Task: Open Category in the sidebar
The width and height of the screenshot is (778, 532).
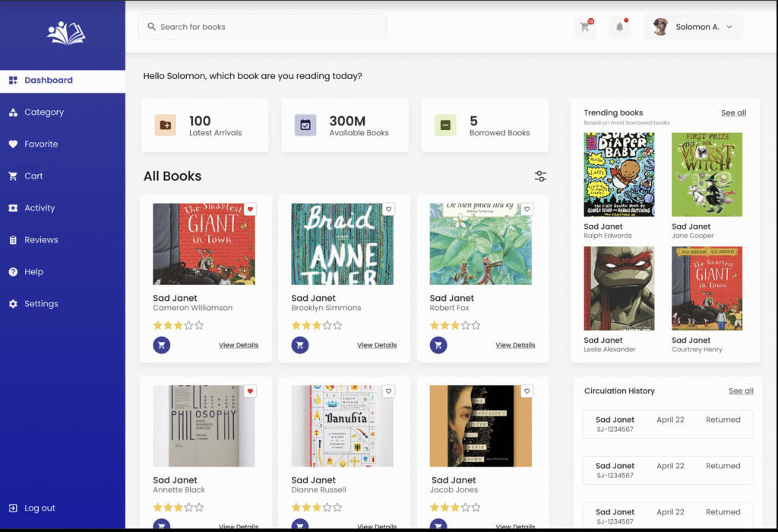Action: click(x=44, y=112)
